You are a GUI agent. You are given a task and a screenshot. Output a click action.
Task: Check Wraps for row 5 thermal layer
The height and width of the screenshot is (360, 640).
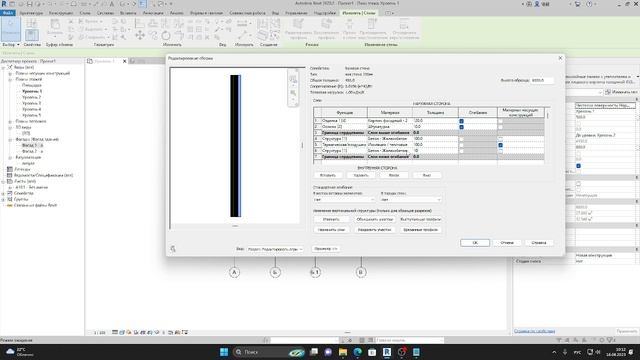(x=461, y=145)
